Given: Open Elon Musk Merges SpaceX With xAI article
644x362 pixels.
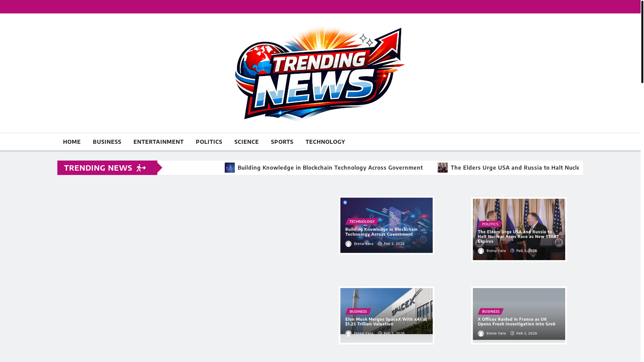Looking at the screenshot, I should [386, 321].
